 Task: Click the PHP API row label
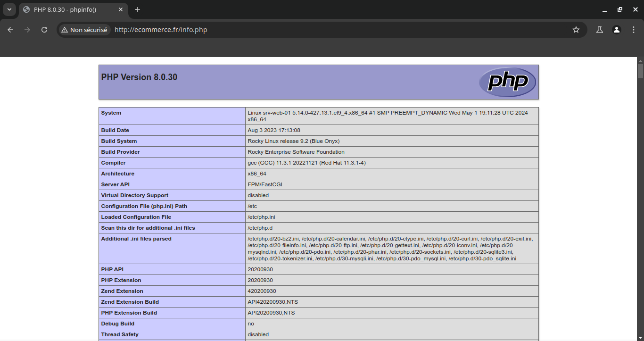112,269
